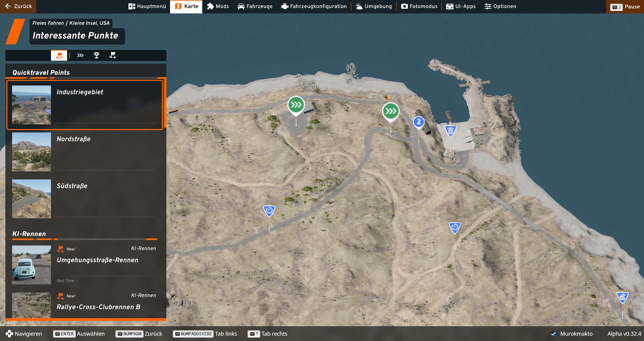Click the blue cluster marker numbered 2
The height and width of the screenshot is (341, 644).
[x=419, y=122]
